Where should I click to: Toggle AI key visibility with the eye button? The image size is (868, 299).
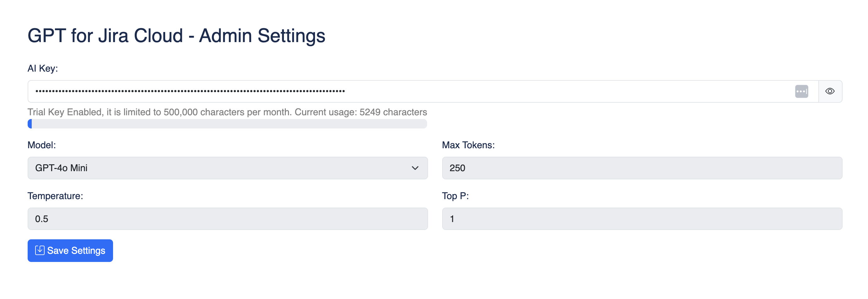[x=830, y=91]
